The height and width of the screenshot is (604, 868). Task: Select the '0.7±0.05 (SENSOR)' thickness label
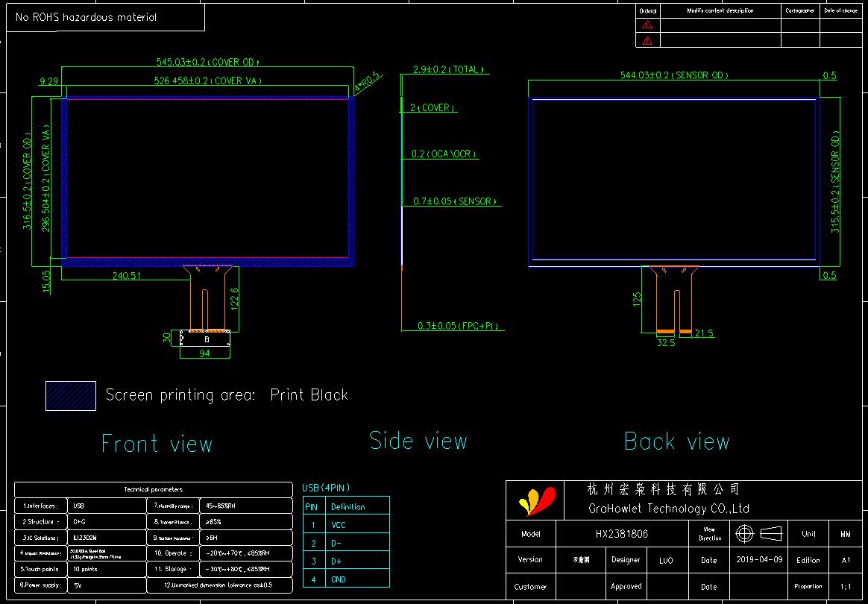[x=454, y=201]
